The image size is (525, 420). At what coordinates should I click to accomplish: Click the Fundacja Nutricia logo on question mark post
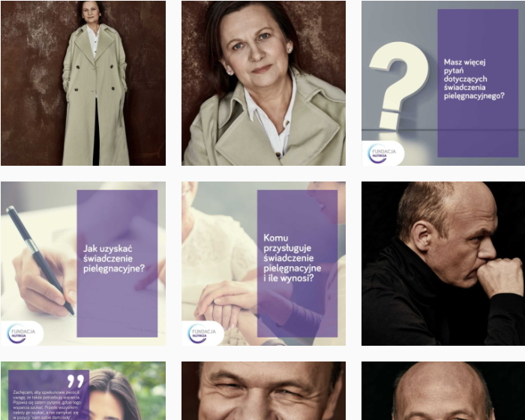click(382, 154)
